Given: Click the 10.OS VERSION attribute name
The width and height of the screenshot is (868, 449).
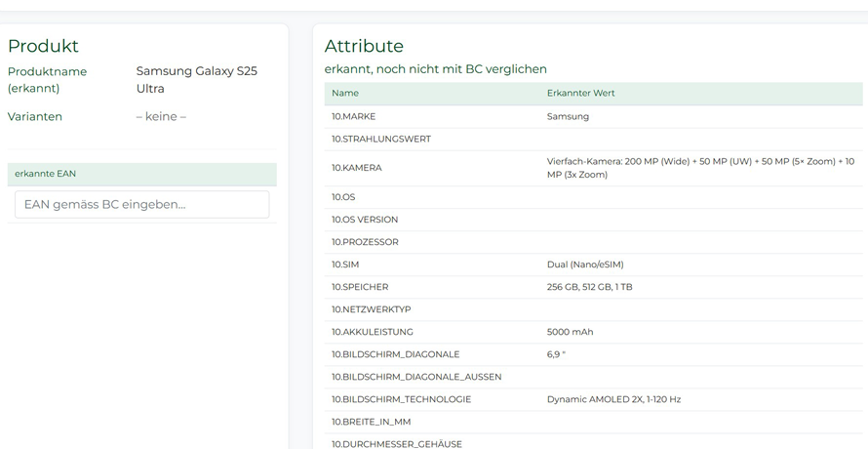Looking at the screenshot, I should (365, 220).
